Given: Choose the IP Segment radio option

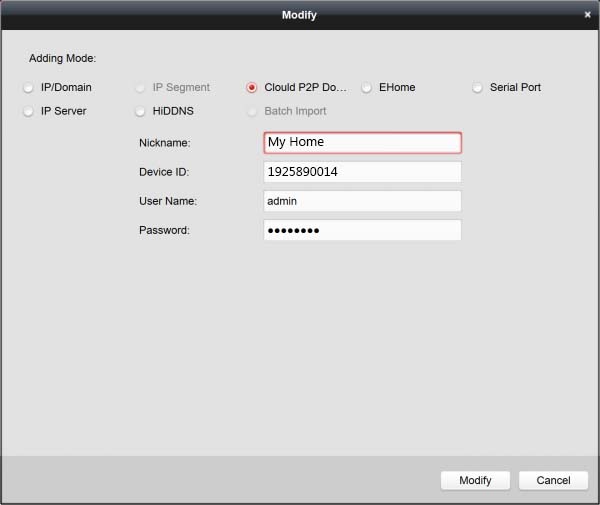Looking at the screenshot, I should tap(141, 88).
